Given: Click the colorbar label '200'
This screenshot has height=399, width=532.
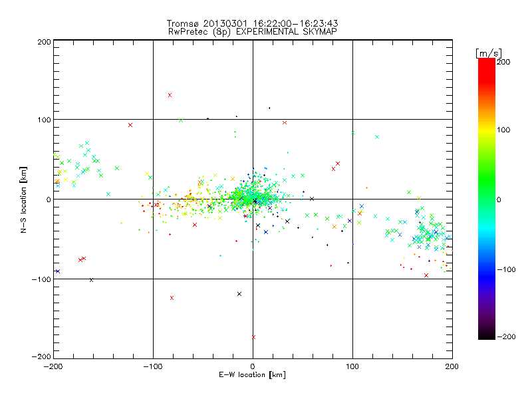Looking at the screenshot, I should [503, 62].
